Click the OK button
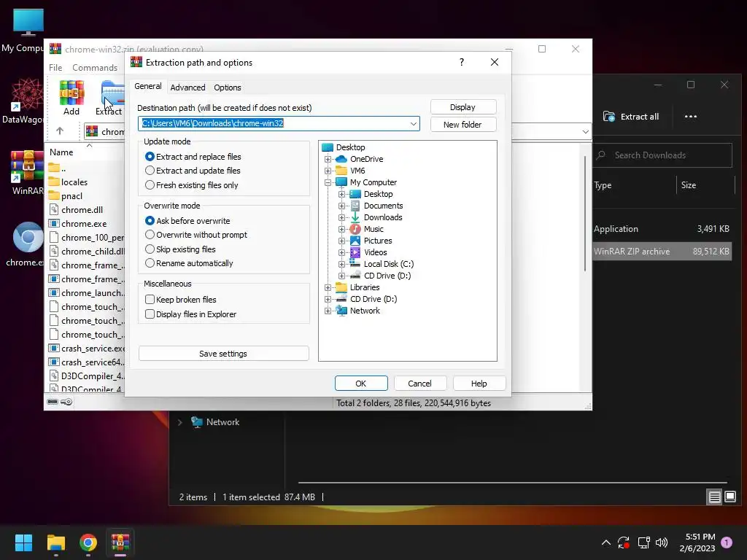 (x=361, y=384)
